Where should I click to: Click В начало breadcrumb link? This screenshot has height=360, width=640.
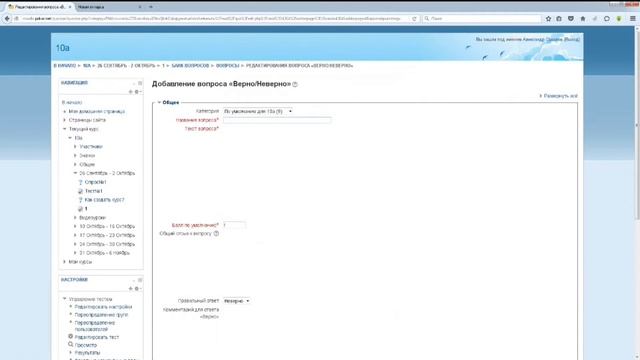point(64,66)
